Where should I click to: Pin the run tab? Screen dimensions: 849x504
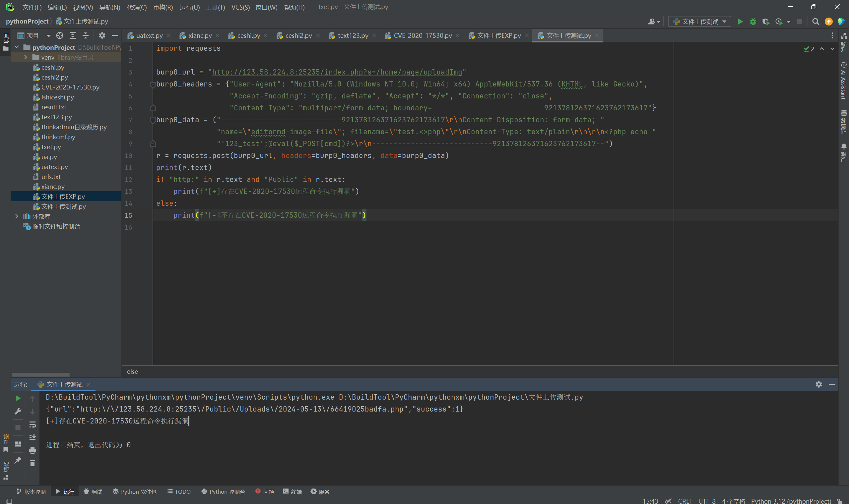tap(18, 460)
